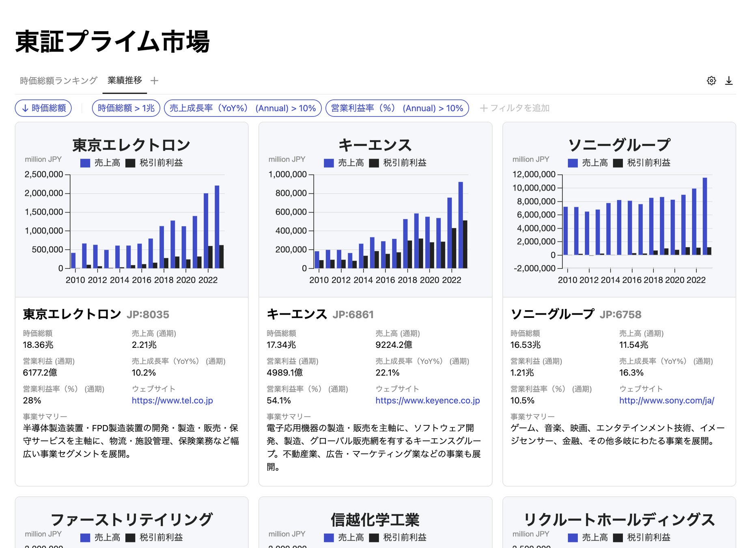Click the 9224.2億 revenue value
Viewport: 756px width, 548px height.
coord(394,345)
